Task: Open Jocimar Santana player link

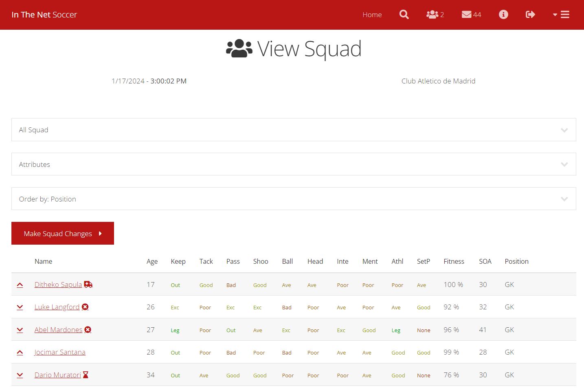Action: tap(60, 352)
